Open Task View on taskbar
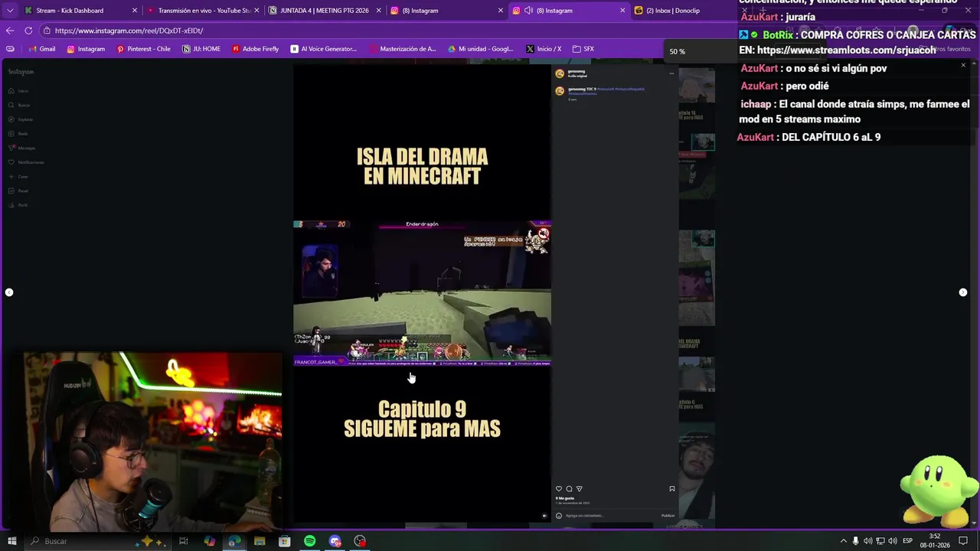Image resolution: width=980 pixels, height=551 pixels. pos(184,541)
